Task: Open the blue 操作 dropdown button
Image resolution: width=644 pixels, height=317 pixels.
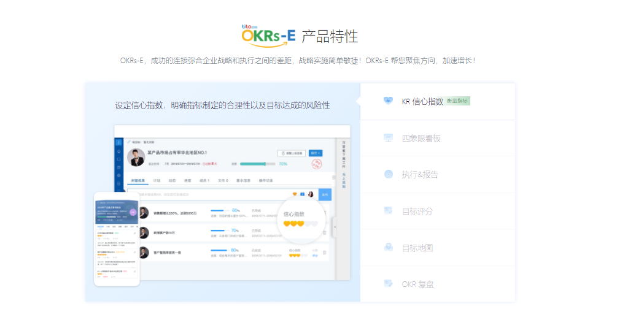Action: (x=316, y=153)
